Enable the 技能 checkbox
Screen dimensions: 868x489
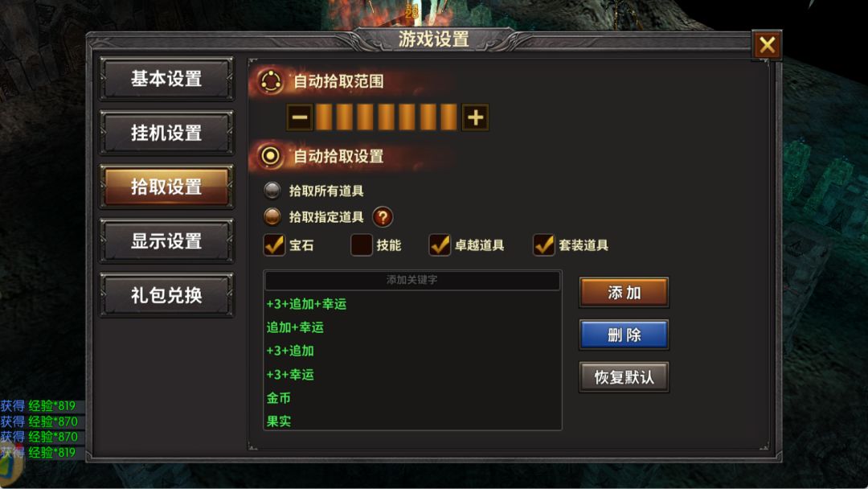tap(362, 244)
